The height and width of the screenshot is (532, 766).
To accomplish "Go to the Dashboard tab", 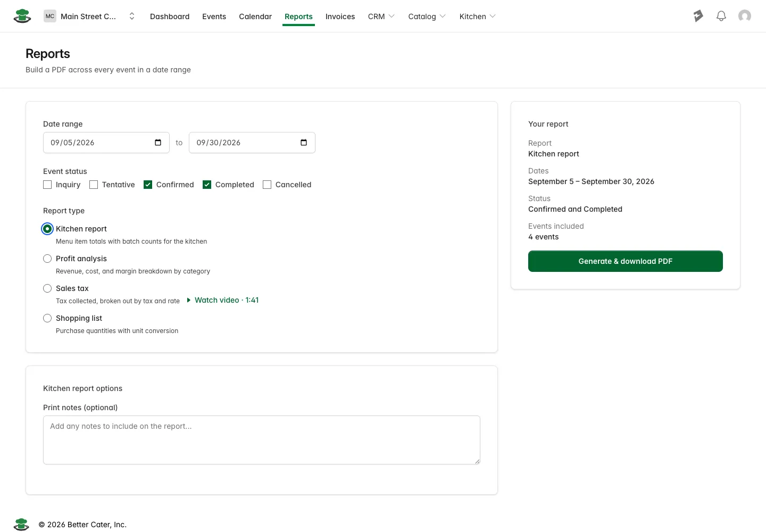I will [x=170, y=16].
